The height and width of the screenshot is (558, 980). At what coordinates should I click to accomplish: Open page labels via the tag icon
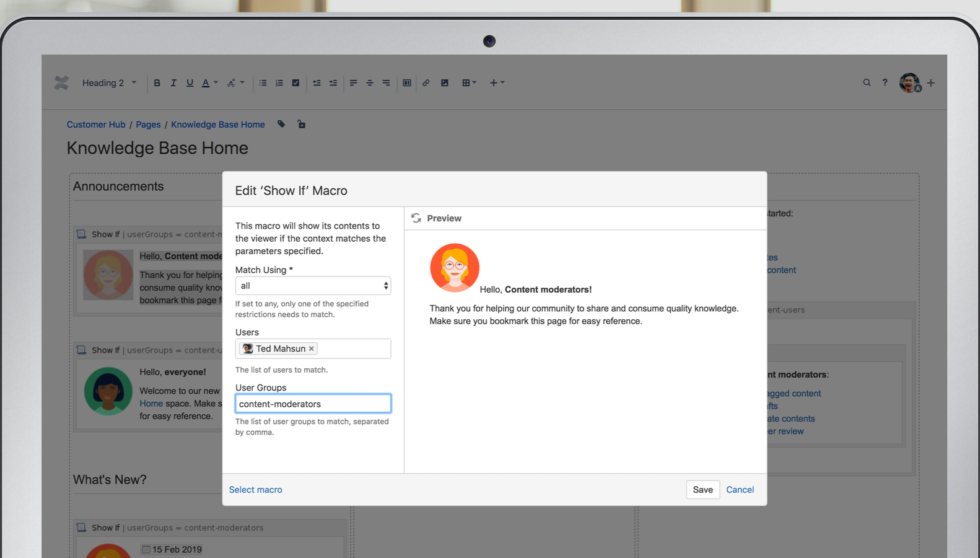tap(281, 124)
